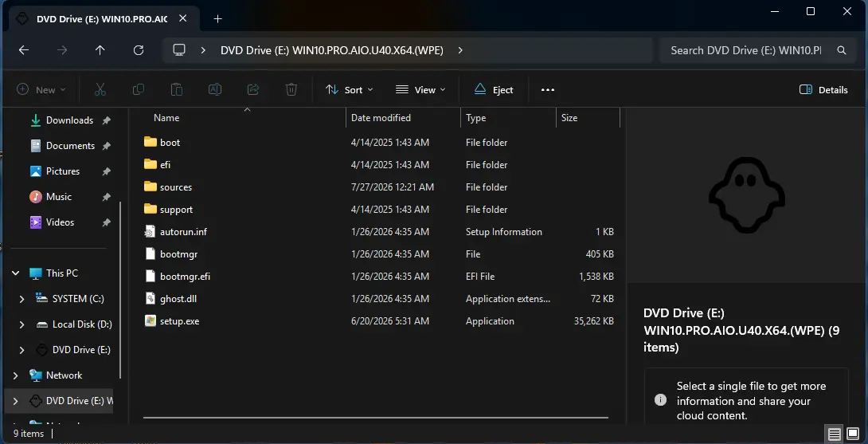Image resolution: width=868 pixels, height=444 pixels.
Task: Click the search magnifier icon
Action: (x=842, y=50)
